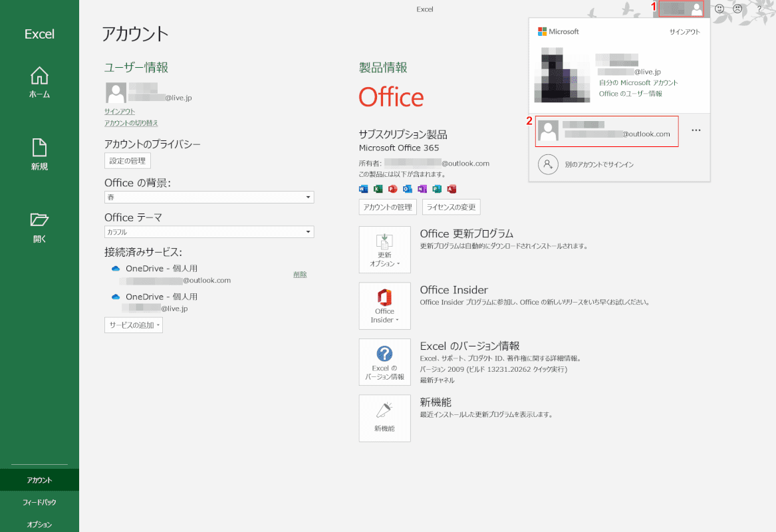The image size is (776, 532).
Task: Click サインアウト in the Microsoft account popup
Action: pos(684,32)
